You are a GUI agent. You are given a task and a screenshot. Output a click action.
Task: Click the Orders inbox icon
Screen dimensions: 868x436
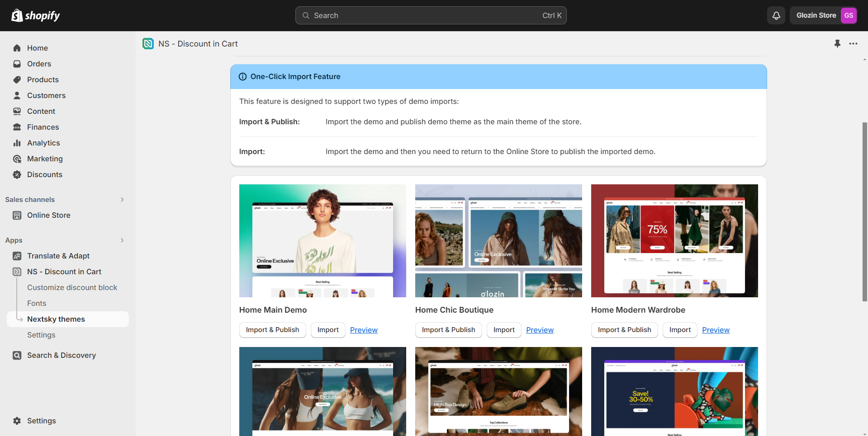(x=17, y=64)
